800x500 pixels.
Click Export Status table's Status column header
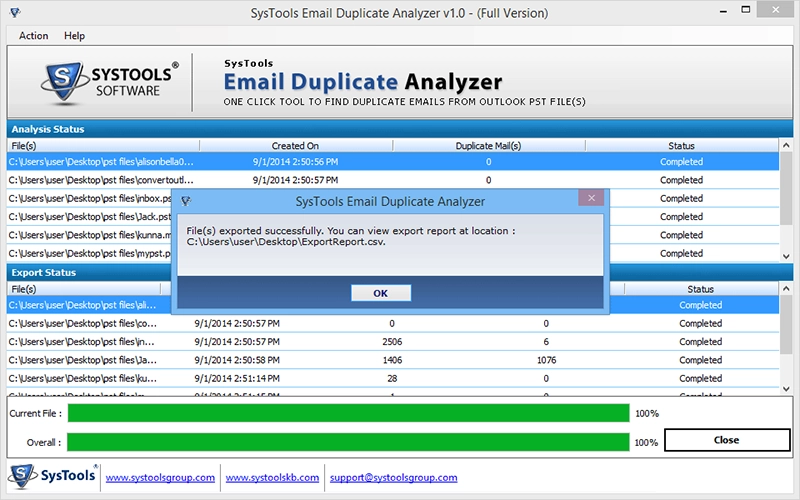pos(701,289)
